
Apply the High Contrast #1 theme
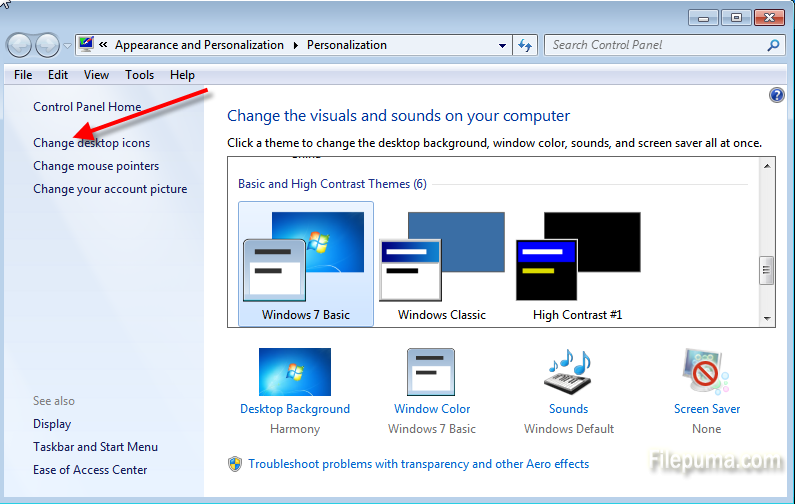click(578, 262)
